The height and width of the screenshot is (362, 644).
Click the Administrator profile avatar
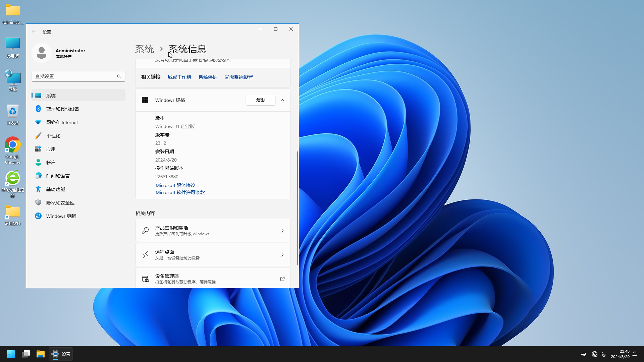tap(42, 53)
